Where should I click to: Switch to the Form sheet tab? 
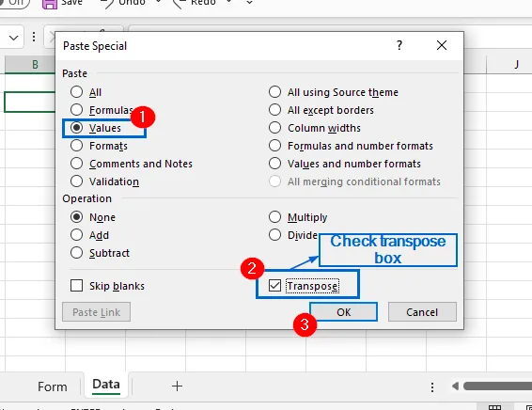click(x=53, y=386)
